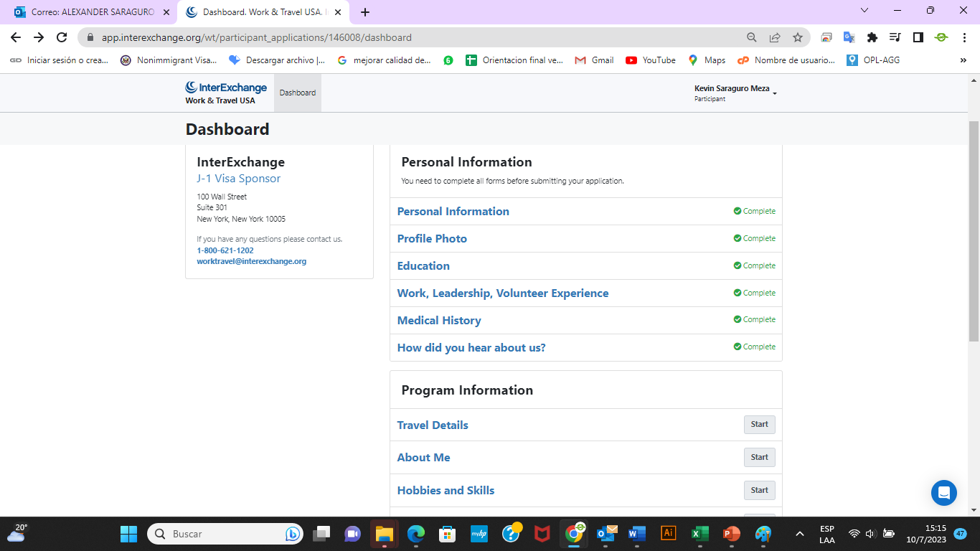Bookmark this page with the star icon
The image size is (980, 551).
click(797, 37)
